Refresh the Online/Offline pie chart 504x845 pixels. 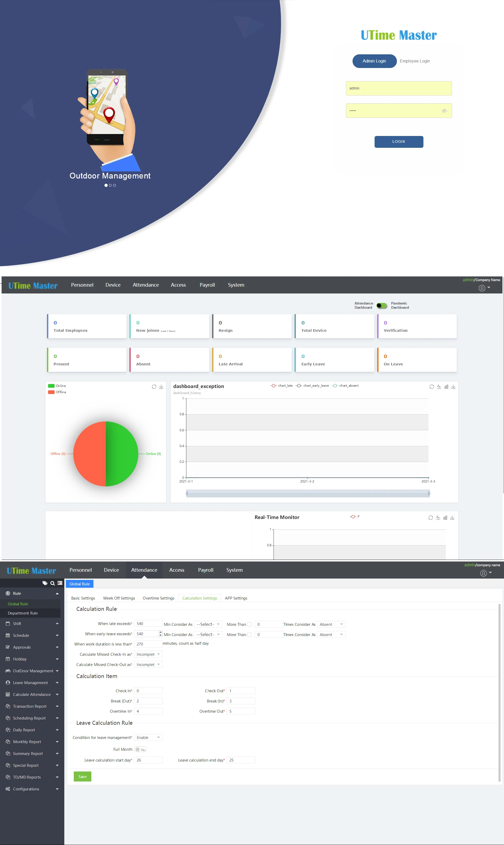tap(154, 386)
